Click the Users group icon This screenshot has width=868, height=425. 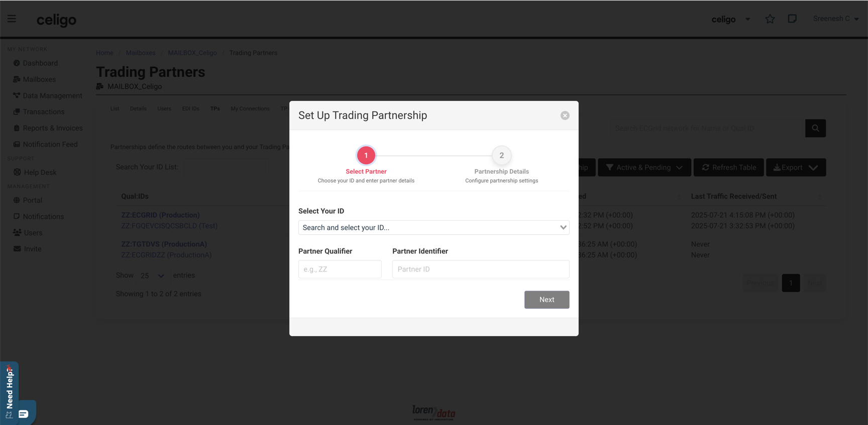click(17, 232)
